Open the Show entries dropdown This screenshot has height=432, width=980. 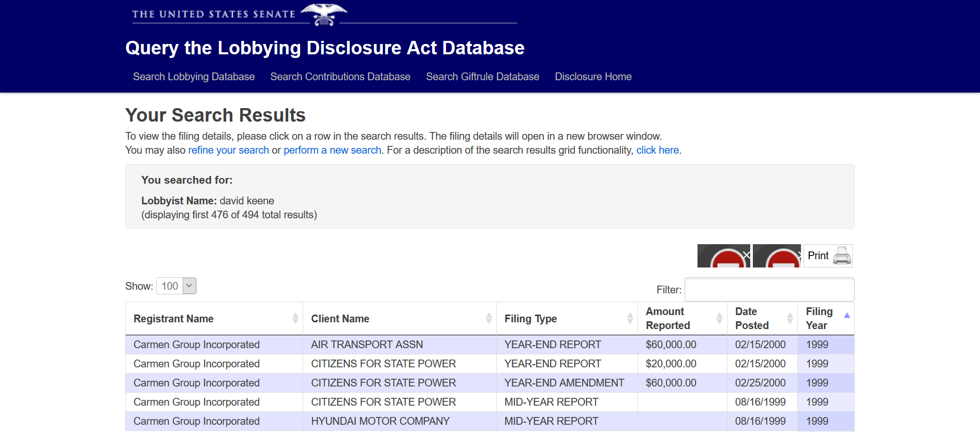pyautogui.click(x=176, y=286)
